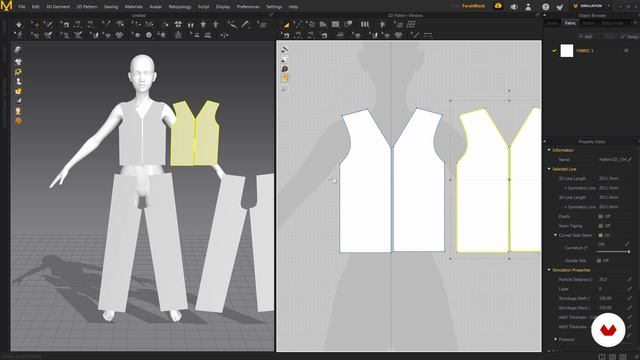Select the yellow-highlighted Select/Move tool in 3D toolbar

35,25
